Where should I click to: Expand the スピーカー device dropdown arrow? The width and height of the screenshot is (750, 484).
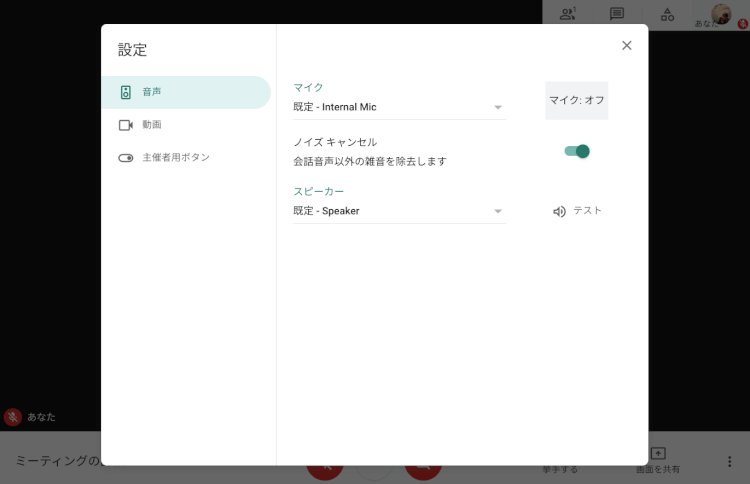[x=498, y=211]
